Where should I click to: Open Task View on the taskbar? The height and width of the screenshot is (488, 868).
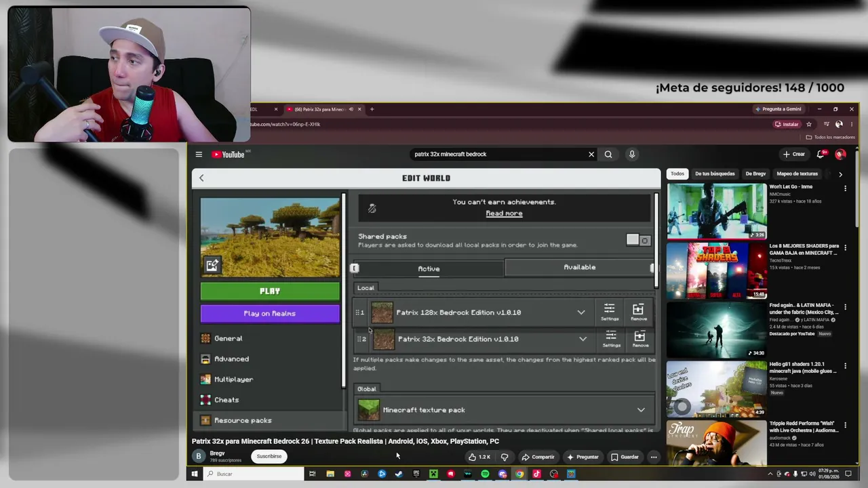[x=312, y=474]
